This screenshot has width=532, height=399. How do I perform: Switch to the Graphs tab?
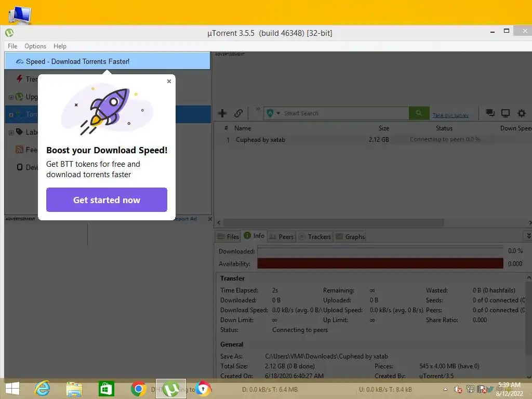click(350, 236)
